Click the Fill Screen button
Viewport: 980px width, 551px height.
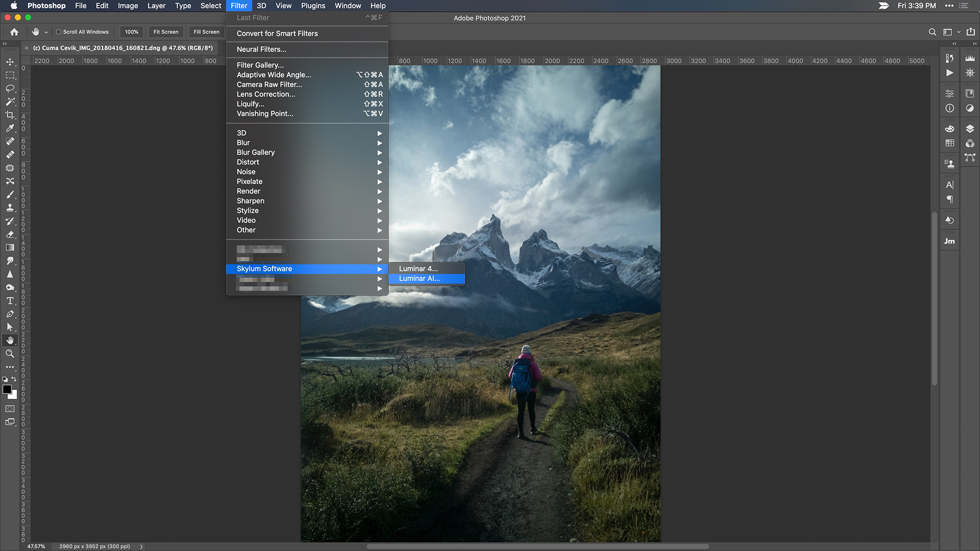pyautogui.click(x=206, y=32)
